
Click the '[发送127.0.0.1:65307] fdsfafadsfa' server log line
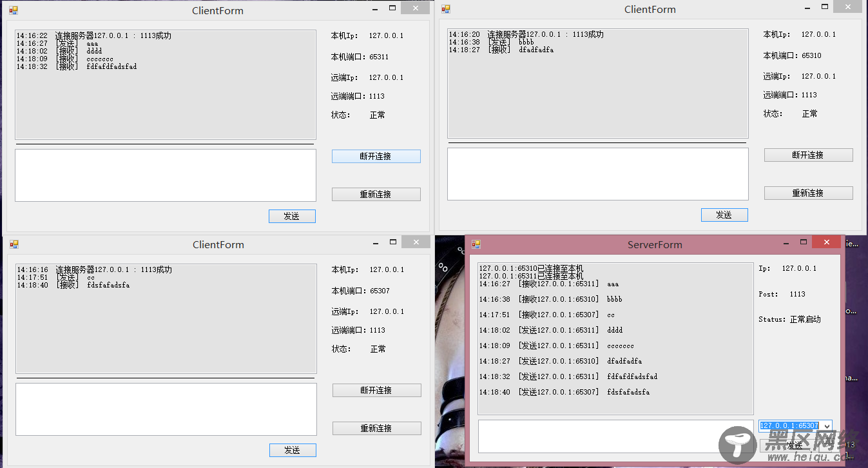(564, 392)
